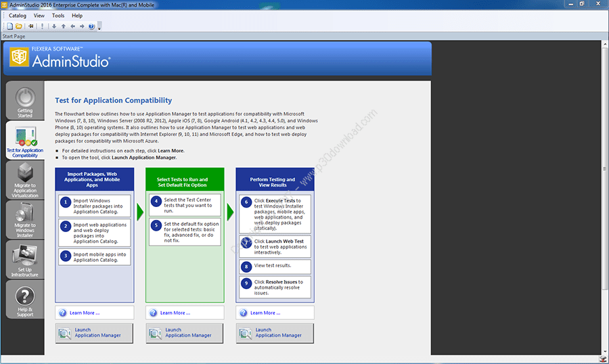Viewport: 609px width, 364px height.
Task: Open the Getting Started sidebar icon
Action: click(25, 101)
